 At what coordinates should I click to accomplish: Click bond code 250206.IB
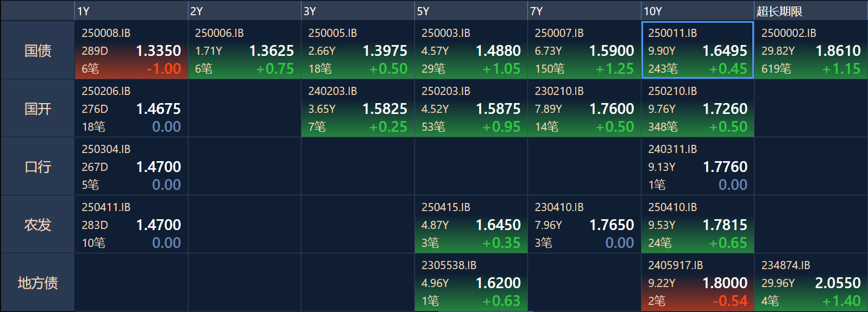coord(106,91)
